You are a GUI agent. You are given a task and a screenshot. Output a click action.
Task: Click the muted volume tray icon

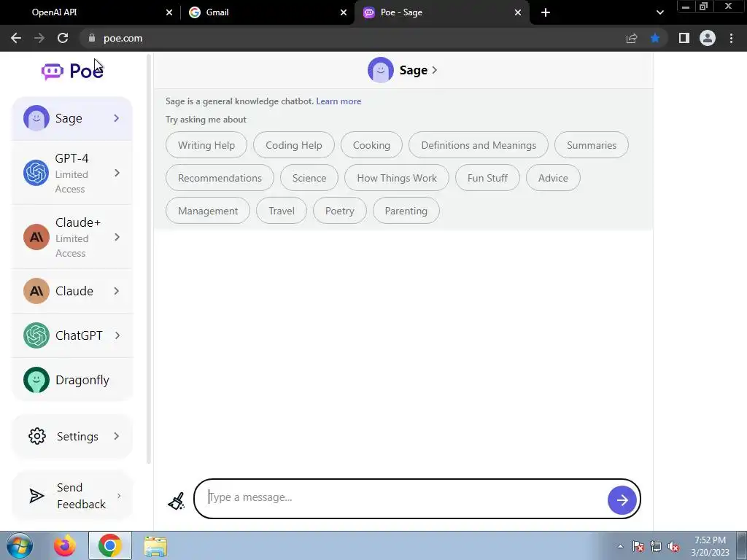point(673,547)
